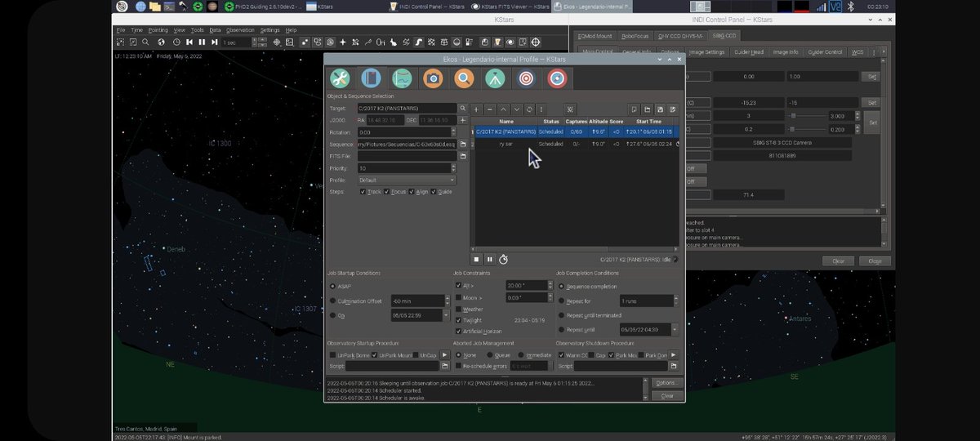Click PHD2 Guiding in the taskbar

click(x=262, y=7)
